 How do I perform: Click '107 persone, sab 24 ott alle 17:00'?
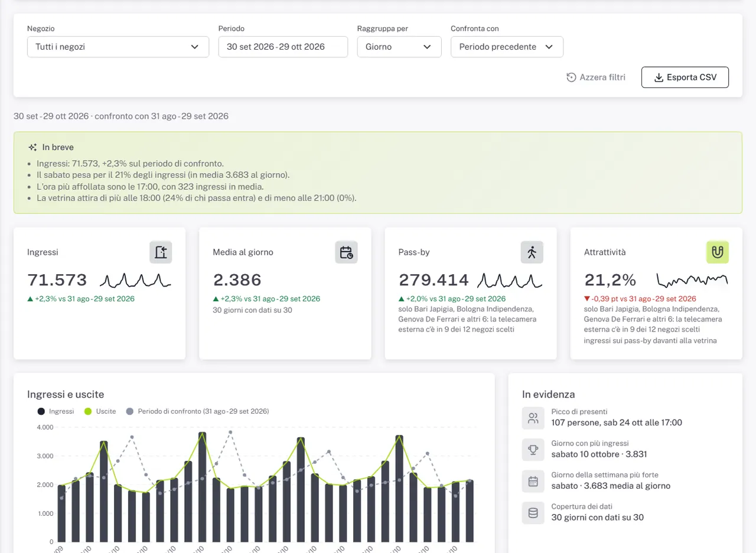click(617, 422)
